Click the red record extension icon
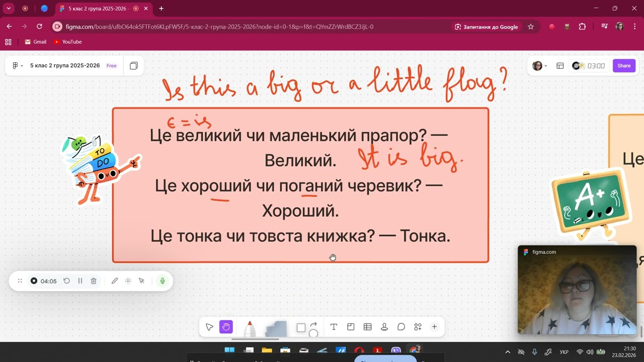The height and width of the screenshot is (362, 644). [552, 27]
